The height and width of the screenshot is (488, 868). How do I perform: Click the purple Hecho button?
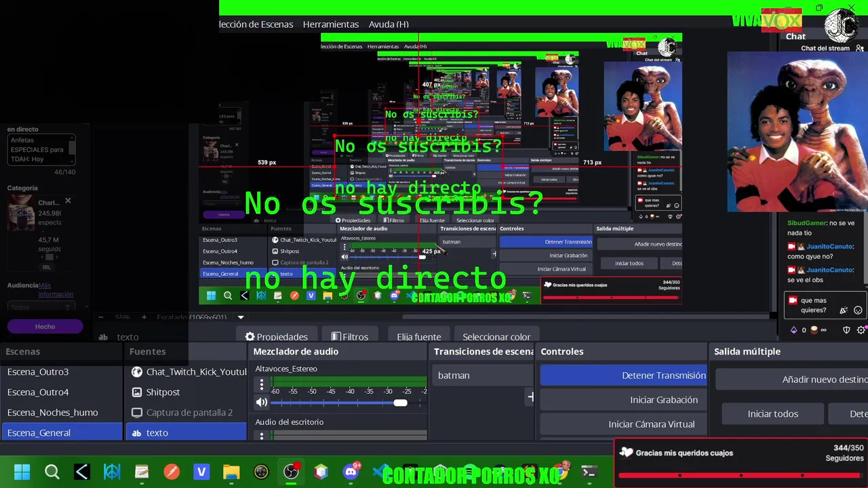45,327
